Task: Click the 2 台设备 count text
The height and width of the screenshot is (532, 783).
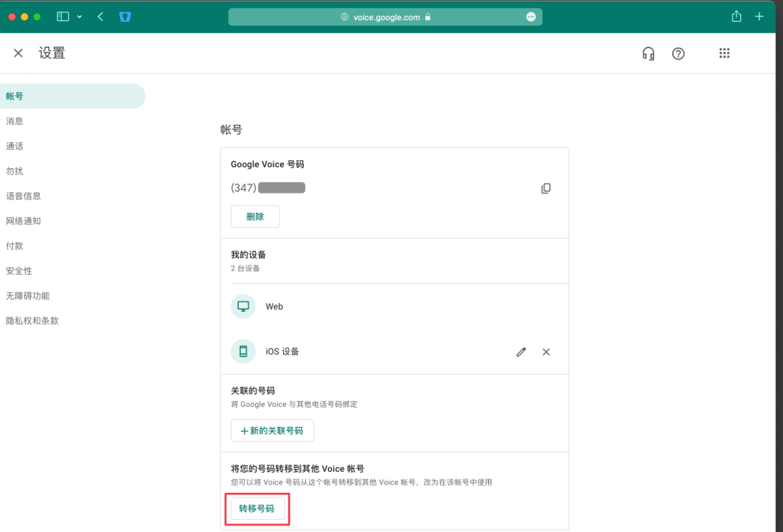Action: click(245, 269)
